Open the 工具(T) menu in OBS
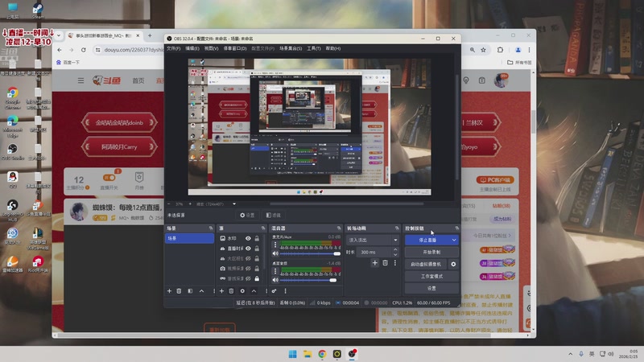 pyautogui.click(x=314, y=48)
